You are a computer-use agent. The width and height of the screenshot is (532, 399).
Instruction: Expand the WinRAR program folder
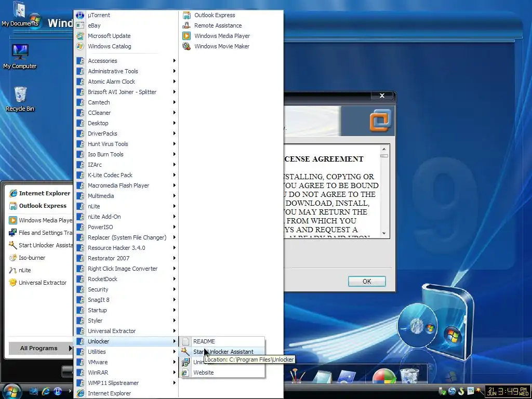click(126, 373)
